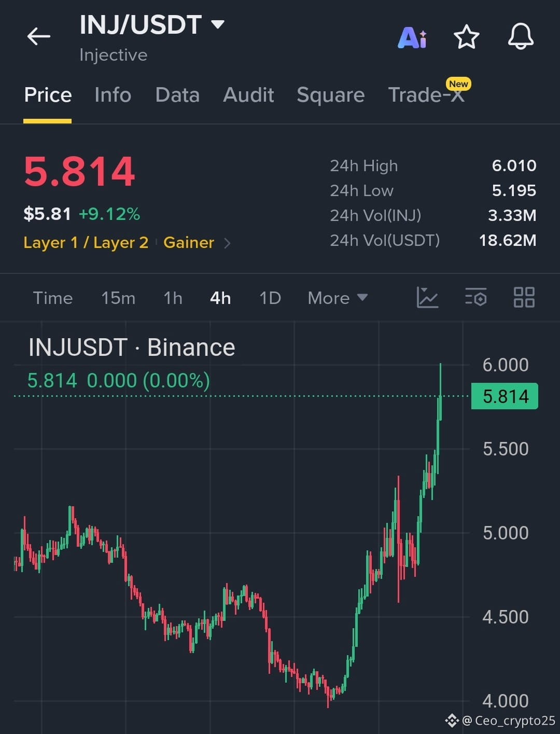Switch to the Square tab

coord(331,95)
